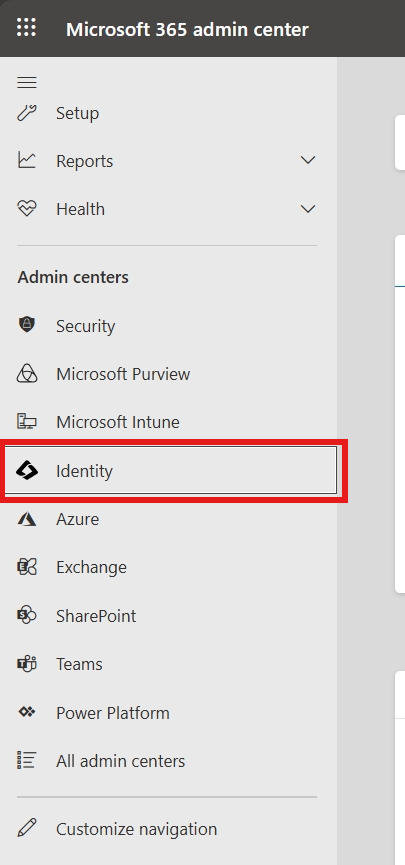Click the Azure logo icon
This screenshot has height=865, width=405.
click(x=26, y=519)
